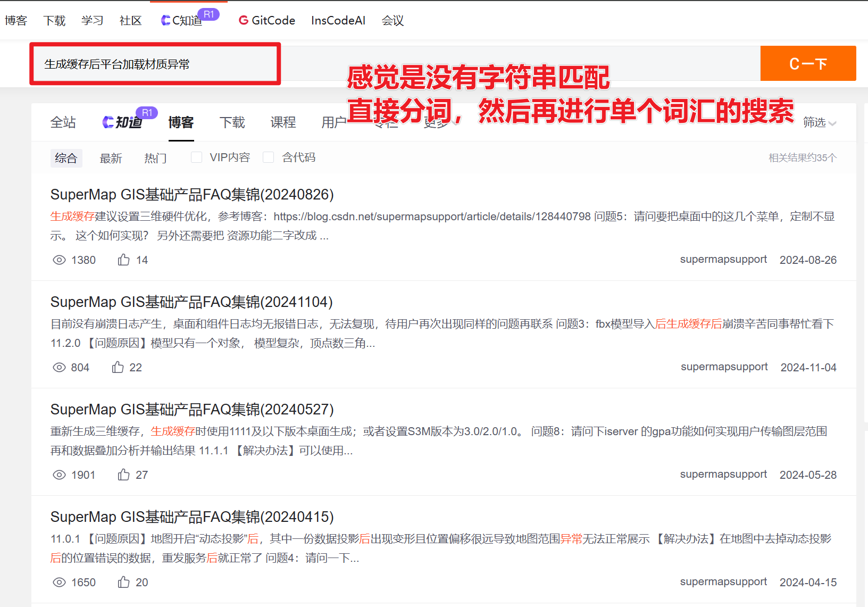
Task: Open supermapsupport author on 2024-08-26 post
Action: 723,260
